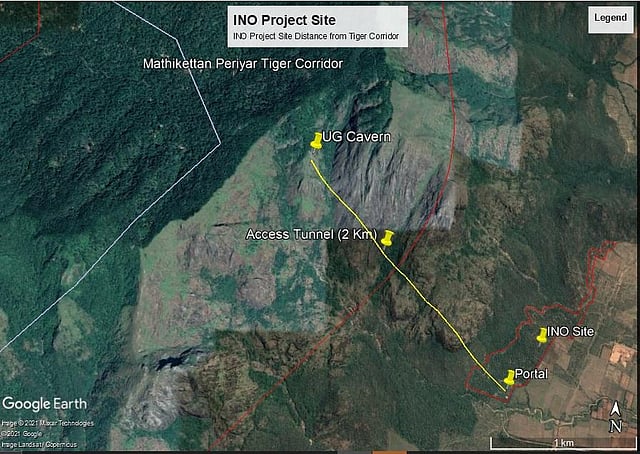Click the UG Cavern yellow pushpin

316,141
